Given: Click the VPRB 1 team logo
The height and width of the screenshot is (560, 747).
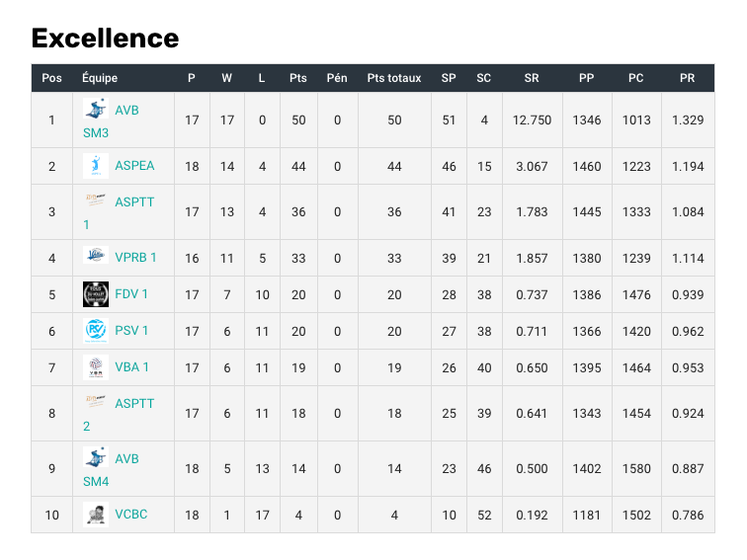Looking at the screenshot, I should click(96, 258).
